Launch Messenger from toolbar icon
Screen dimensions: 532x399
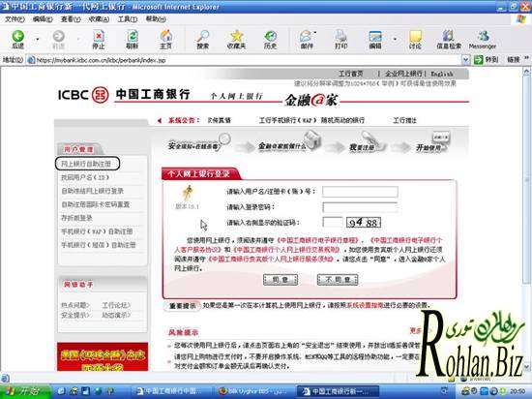tap(482, 40)
